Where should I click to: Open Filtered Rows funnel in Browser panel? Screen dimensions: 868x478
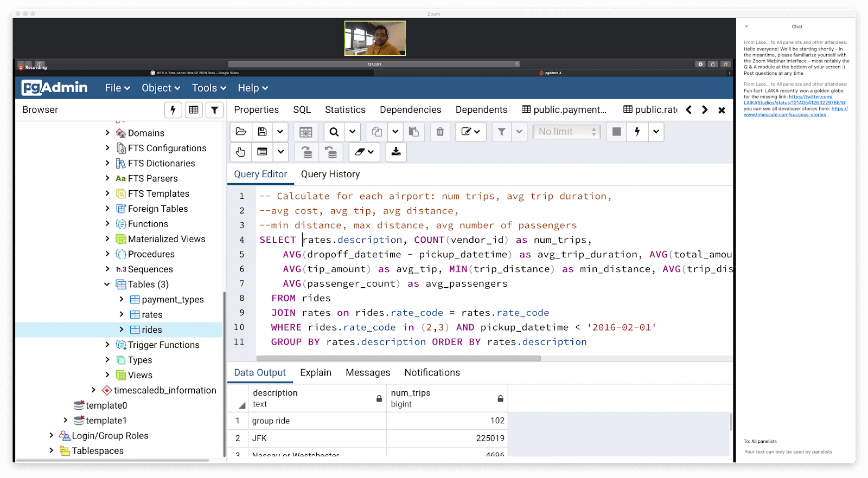pos(214,110)
